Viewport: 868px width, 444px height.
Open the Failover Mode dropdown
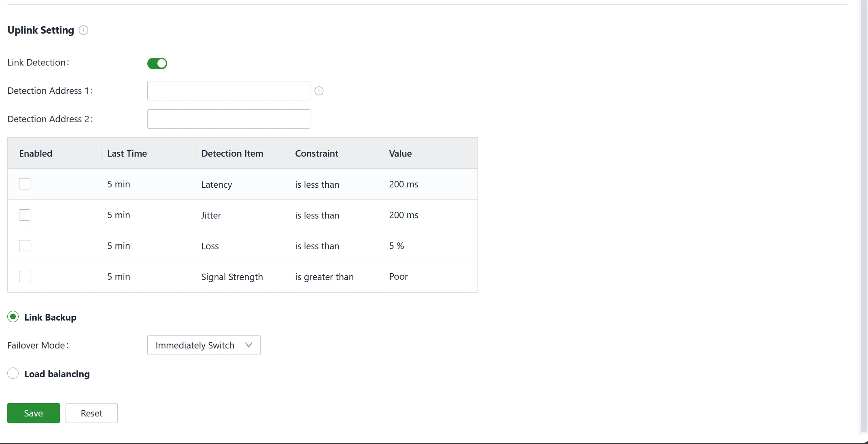204,345
